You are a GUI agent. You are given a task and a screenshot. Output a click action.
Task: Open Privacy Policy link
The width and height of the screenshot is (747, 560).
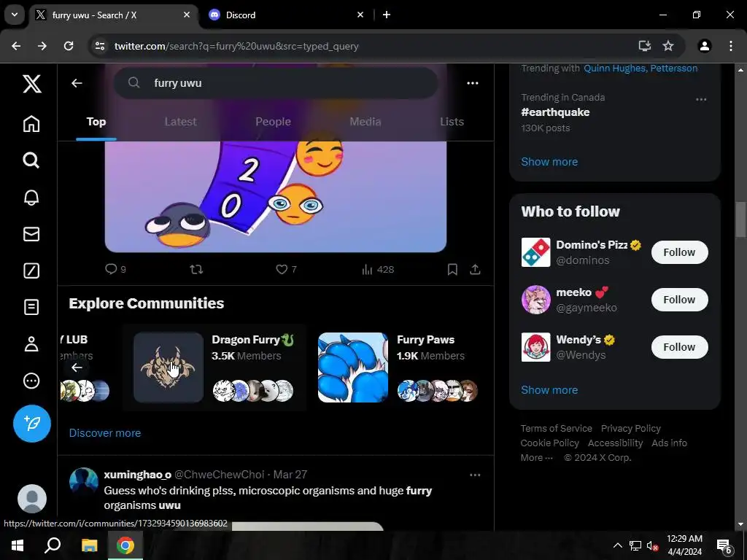[631, 428]
